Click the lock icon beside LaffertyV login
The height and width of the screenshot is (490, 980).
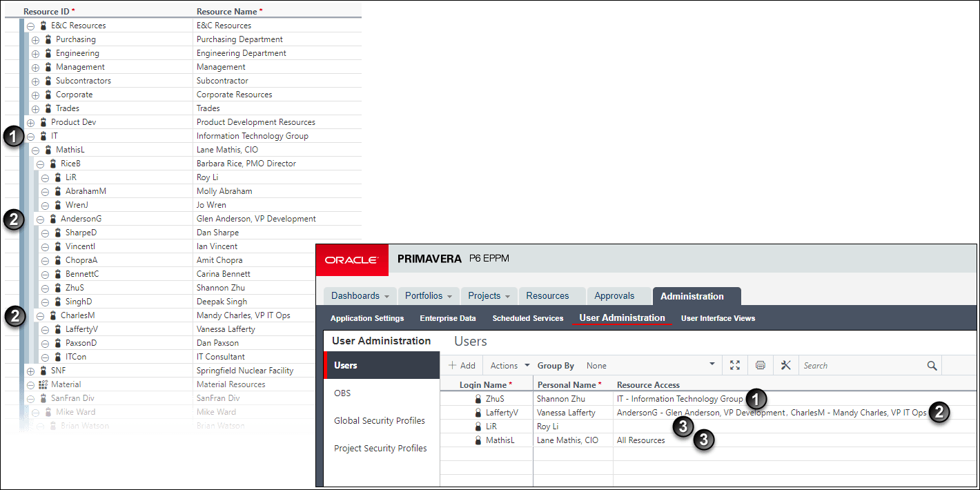tap(478, 413)
